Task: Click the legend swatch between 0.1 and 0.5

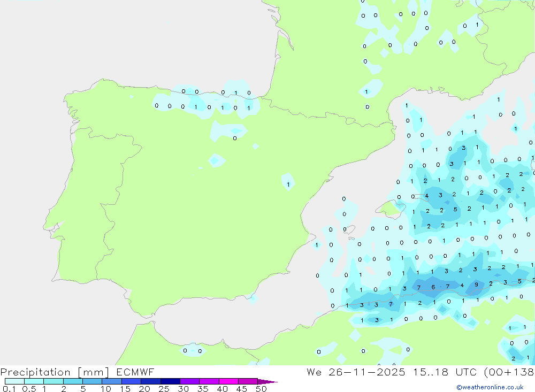Action: (x=14, y=381)
